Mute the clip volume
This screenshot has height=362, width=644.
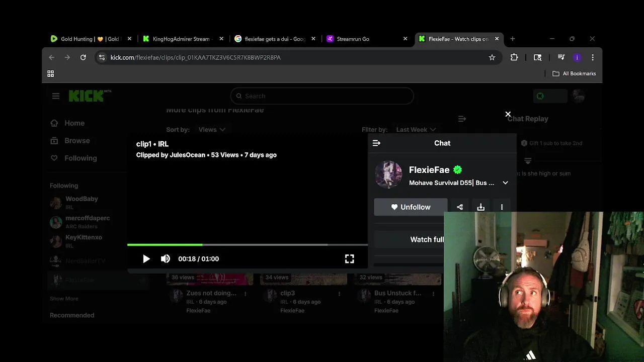click(x=165, y=259)
